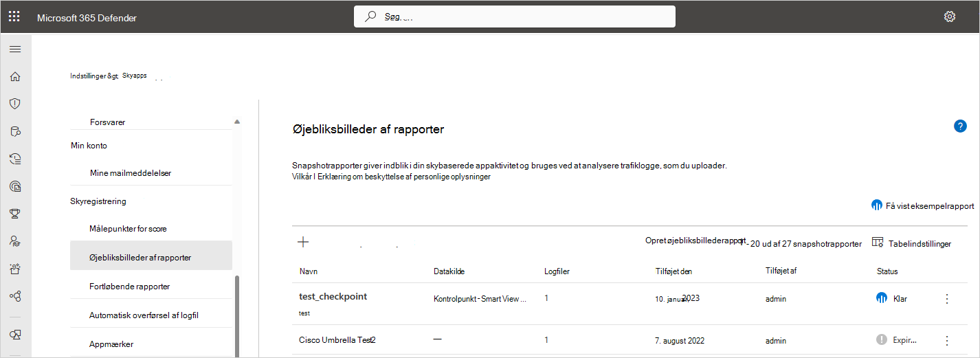Go to Home in the sidebar

pos(14,76)
